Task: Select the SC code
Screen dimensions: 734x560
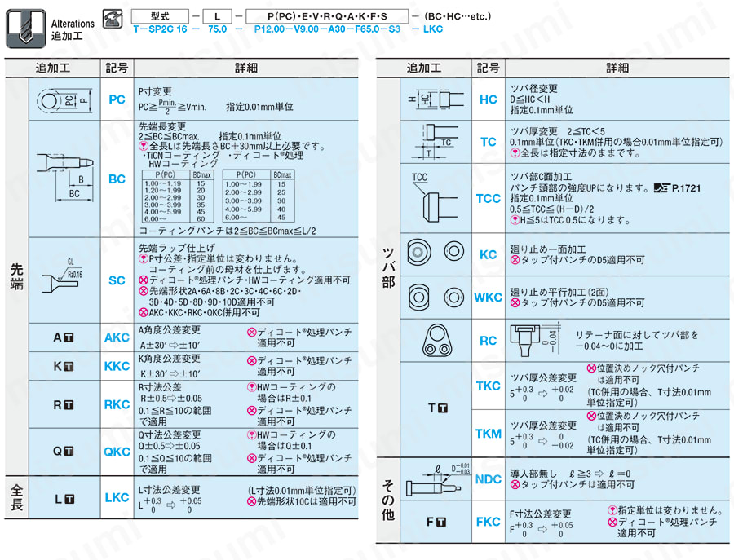Action: coord(117,280)
